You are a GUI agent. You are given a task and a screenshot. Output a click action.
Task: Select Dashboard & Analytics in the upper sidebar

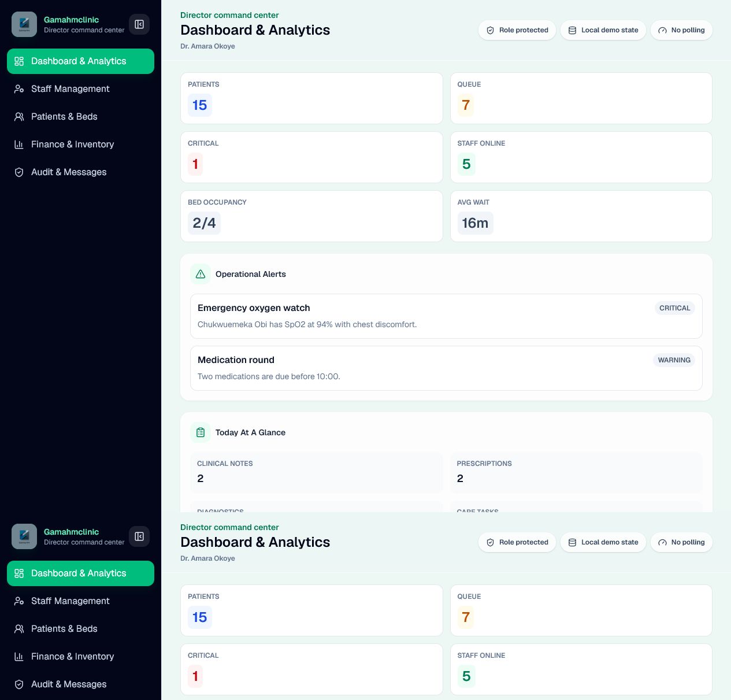tap(80, 61)
